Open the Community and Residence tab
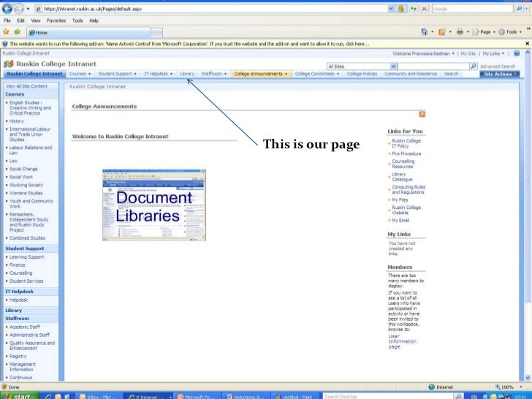Viewport: 532px width, 399px height. point(411,74)
